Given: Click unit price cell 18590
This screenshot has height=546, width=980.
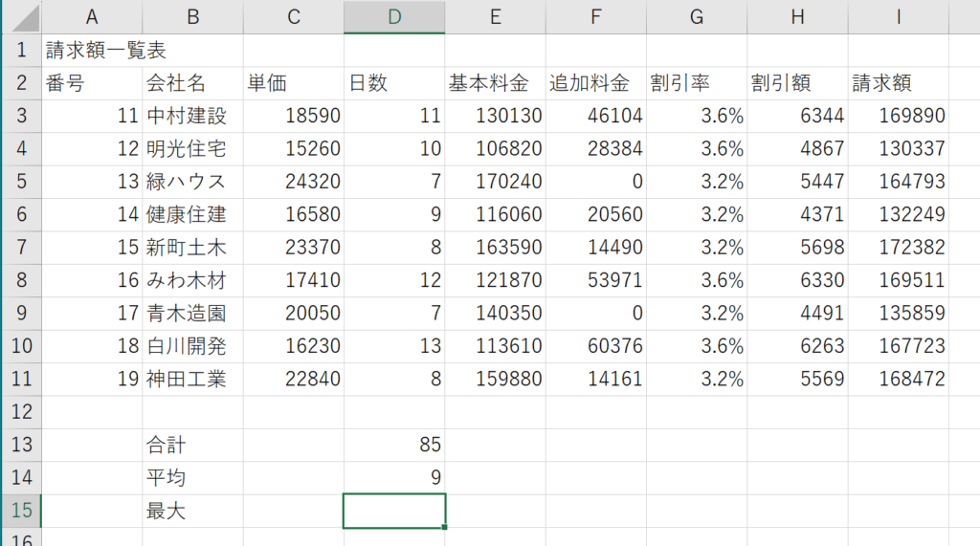Looking at the screenshot, I should (x=293, y=116).
